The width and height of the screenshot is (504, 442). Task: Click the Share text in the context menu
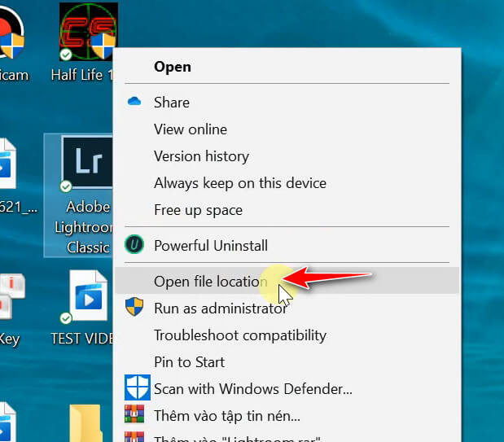(x=171, y=103)
